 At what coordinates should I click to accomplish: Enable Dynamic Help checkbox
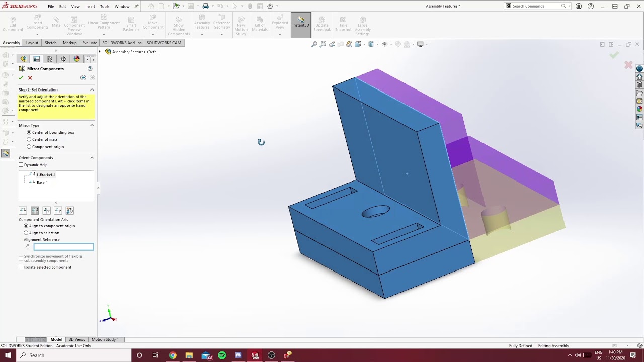click(x=21, y=165)
